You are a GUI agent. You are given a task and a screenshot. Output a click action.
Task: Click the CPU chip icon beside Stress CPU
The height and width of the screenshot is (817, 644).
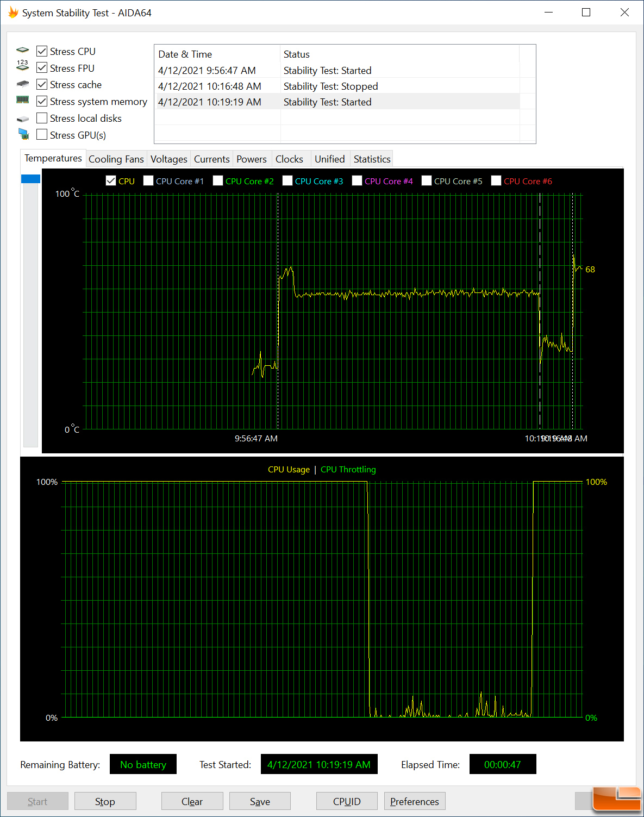click(x=22, y=51)
